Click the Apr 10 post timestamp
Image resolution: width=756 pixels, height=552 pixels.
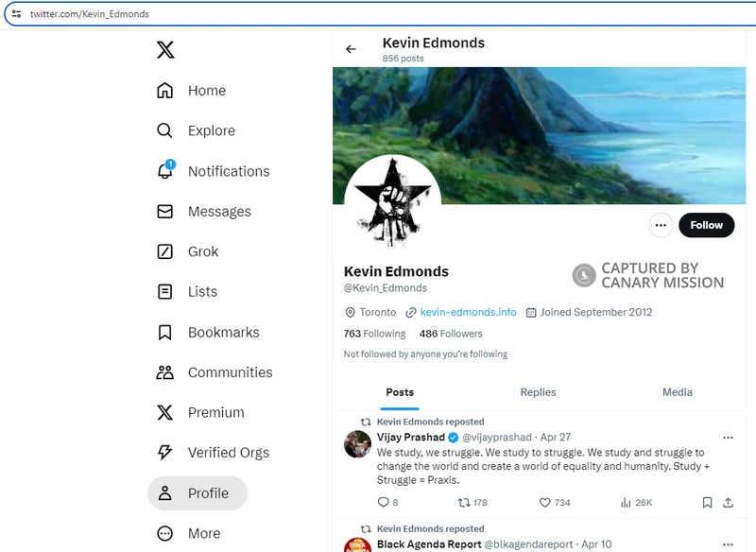pyautogui.click(x=596, y=544)
